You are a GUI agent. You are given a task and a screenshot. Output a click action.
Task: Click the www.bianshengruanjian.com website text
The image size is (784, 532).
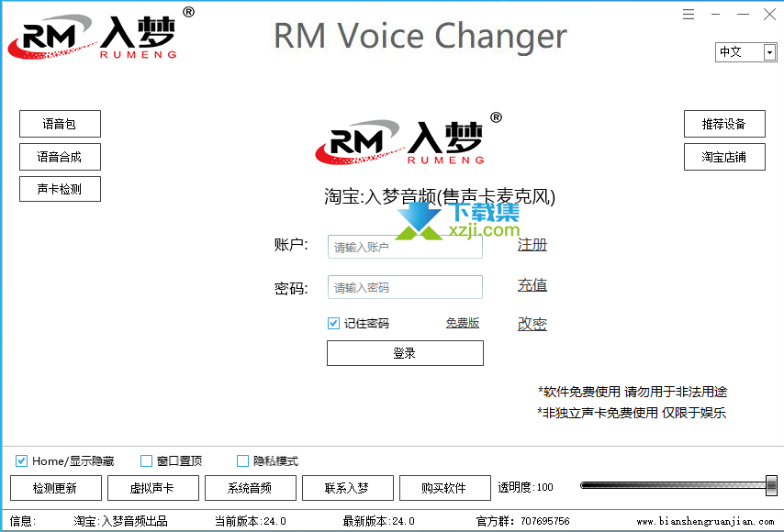tap(705, 522)
